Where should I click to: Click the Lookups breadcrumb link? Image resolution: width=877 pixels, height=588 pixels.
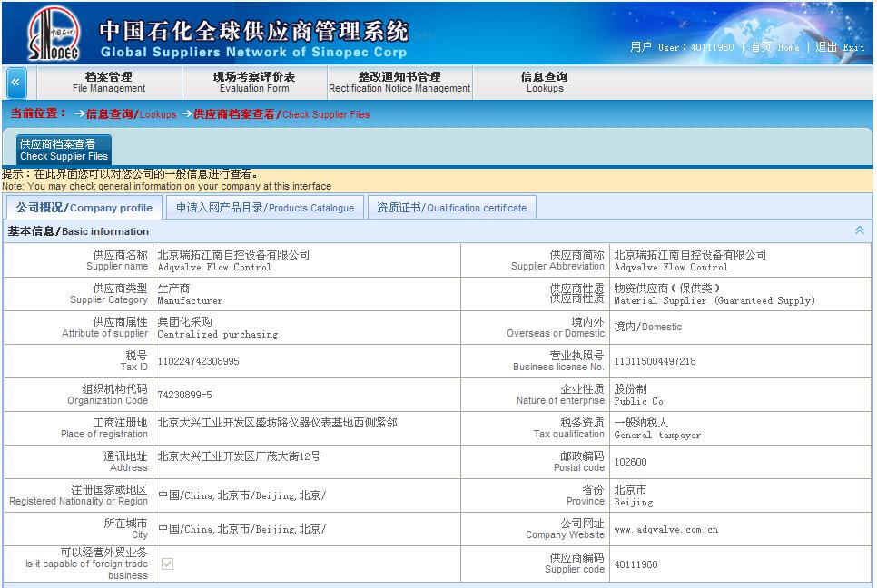pos(131,114)
